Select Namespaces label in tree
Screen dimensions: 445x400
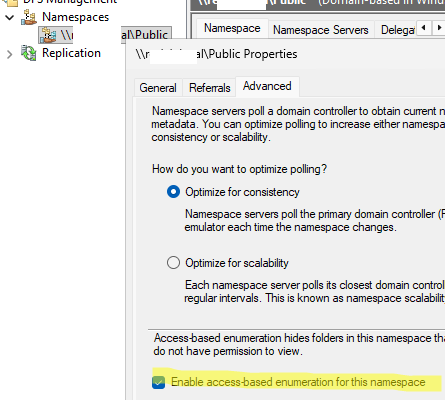[75, 17]
